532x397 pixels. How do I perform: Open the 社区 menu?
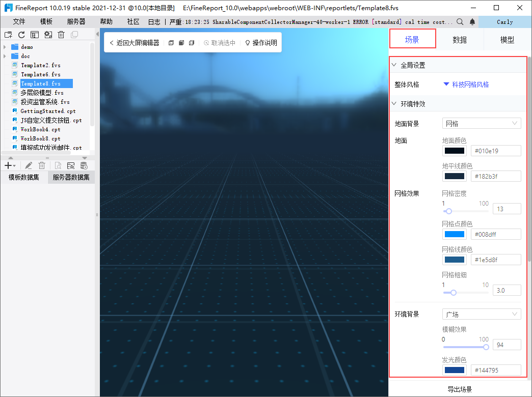(134, 22)
